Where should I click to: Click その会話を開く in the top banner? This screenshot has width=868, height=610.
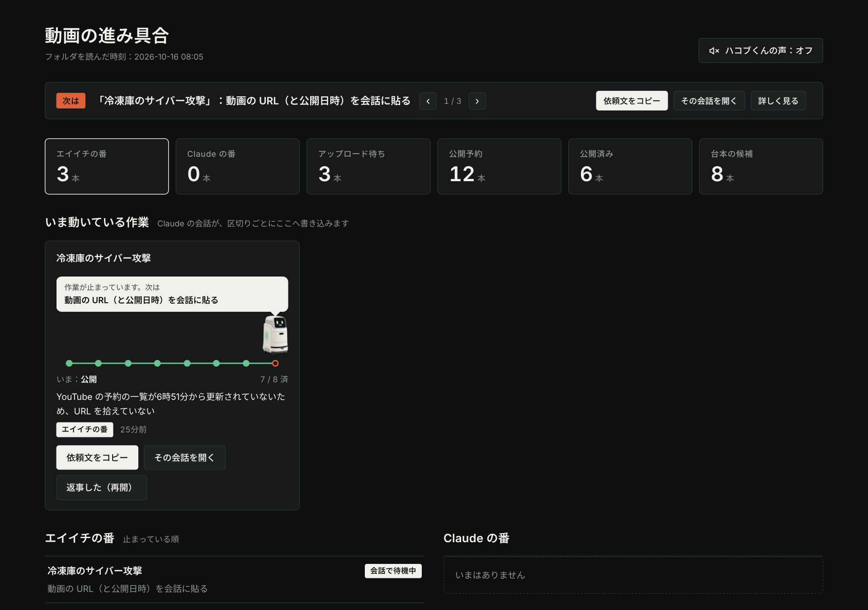(709, 101)
